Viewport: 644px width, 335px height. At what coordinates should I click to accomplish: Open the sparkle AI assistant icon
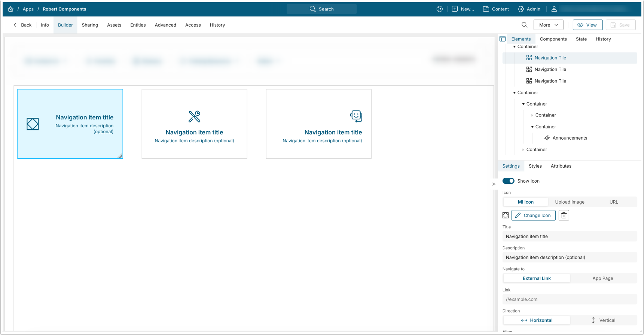[440, 9]
